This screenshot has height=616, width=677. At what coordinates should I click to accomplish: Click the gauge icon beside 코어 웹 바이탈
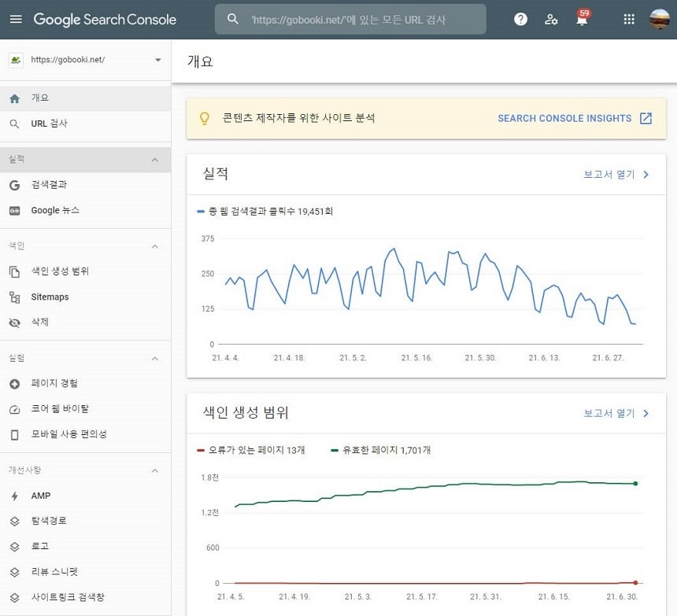point(15,409)
